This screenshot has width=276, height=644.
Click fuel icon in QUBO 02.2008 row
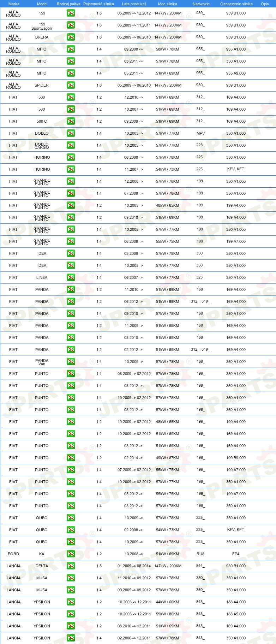coord(71,530)
